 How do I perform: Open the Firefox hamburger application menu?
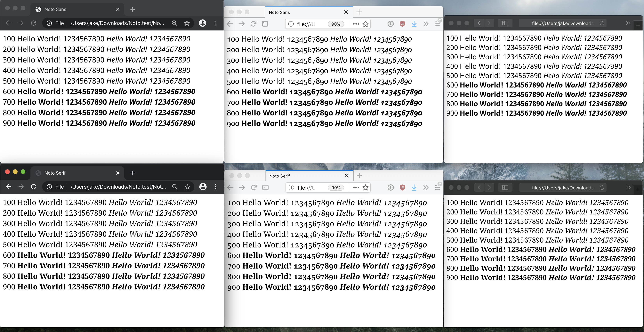(x=438, y=24)
